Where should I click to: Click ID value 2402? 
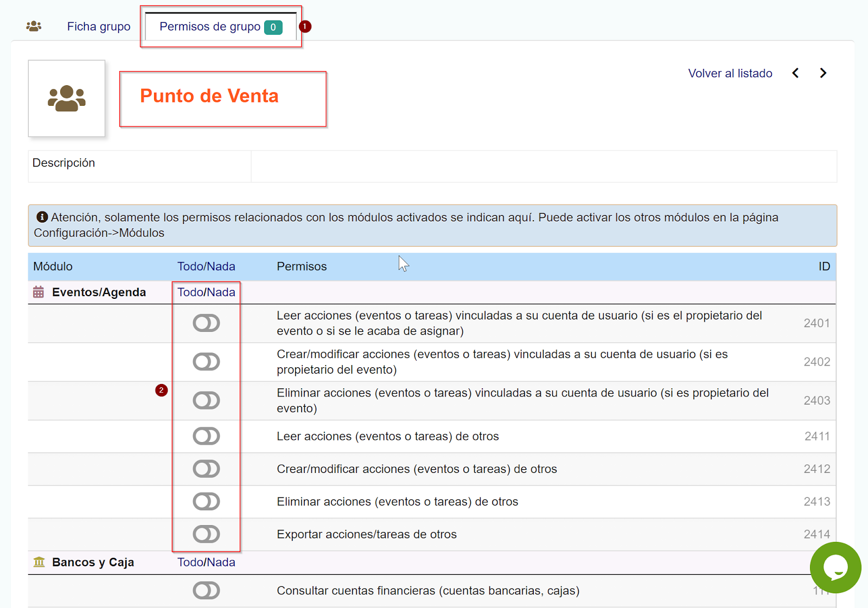coord(817,362)
